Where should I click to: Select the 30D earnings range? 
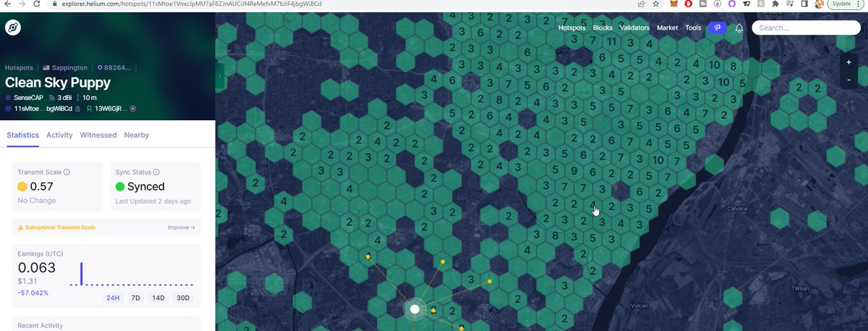pyautogui.click(x=182, y=298)
